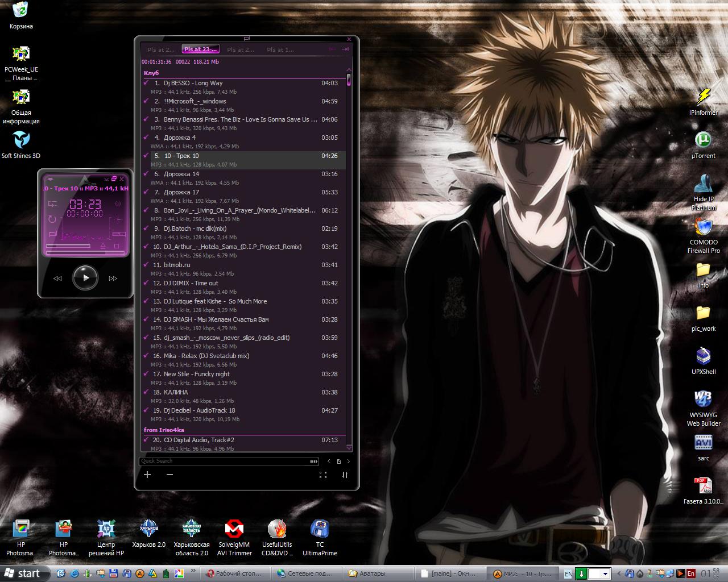Image resolution: width=728 pixels, height=582 pixels.
Task: Select track 'DJ DIMIX - Time out'
Action: pos(243,287)
